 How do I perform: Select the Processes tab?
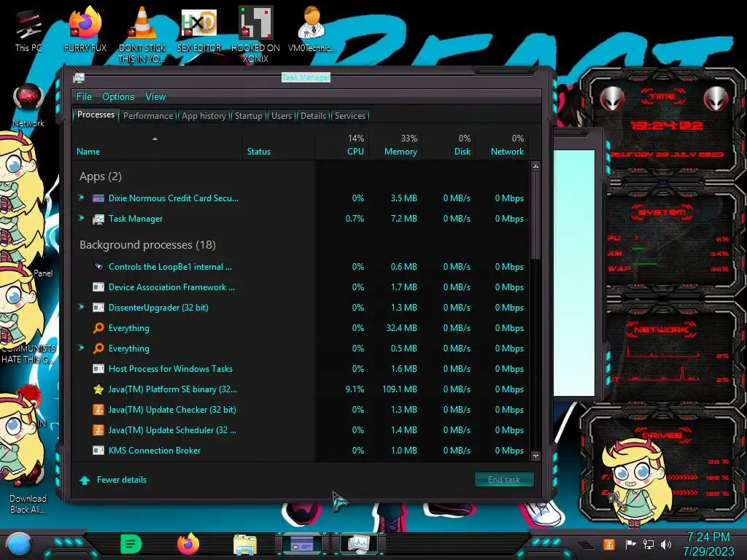(x=96, y=114)
